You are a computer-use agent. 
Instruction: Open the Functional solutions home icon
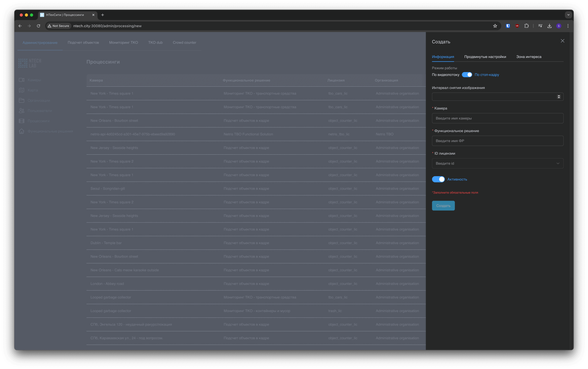click(x=22, y=131)
